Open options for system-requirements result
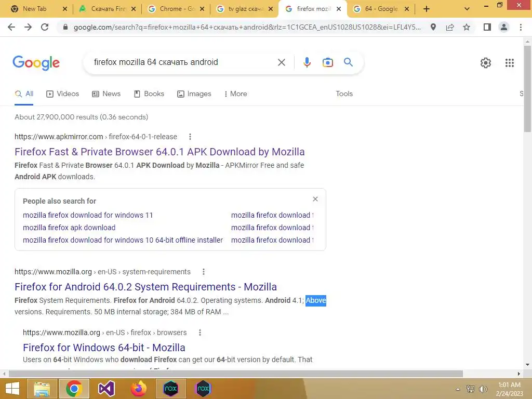532x399 pixels. tap(204, 272)
